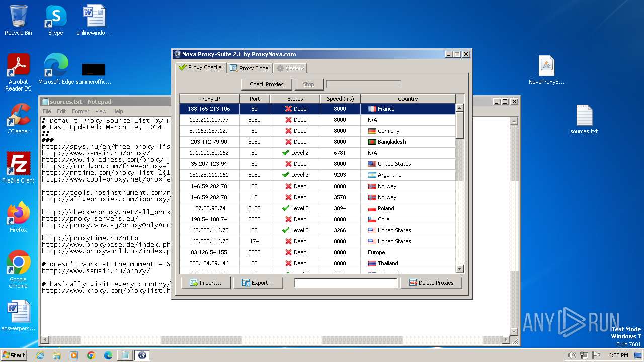Open the Options tab
Image resolution: width=644 pixels, height=362 pixels.
(290, 68)
